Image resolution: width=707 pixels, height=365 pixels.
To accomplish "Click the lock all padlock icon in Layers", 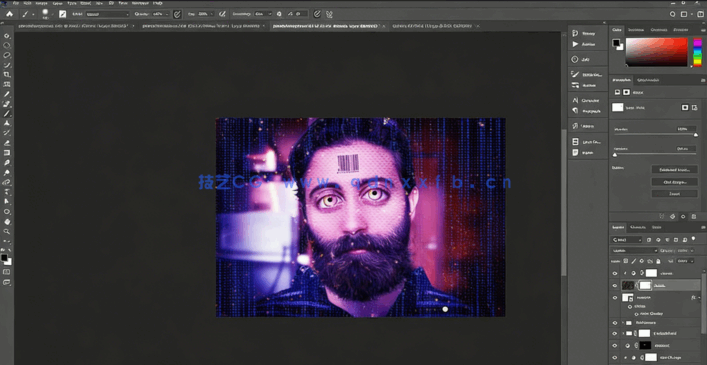I will click(x=658, y=261).
